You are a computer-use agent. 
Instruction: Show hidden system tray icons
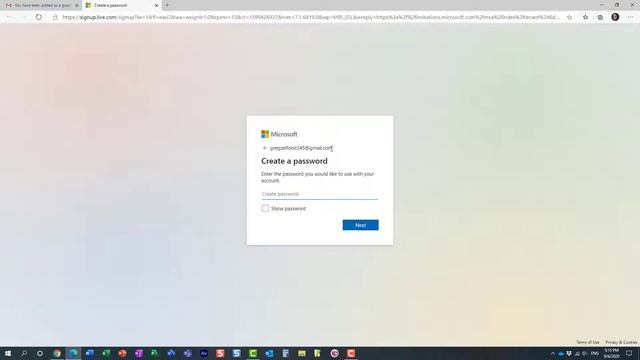(x=553, y=353)
